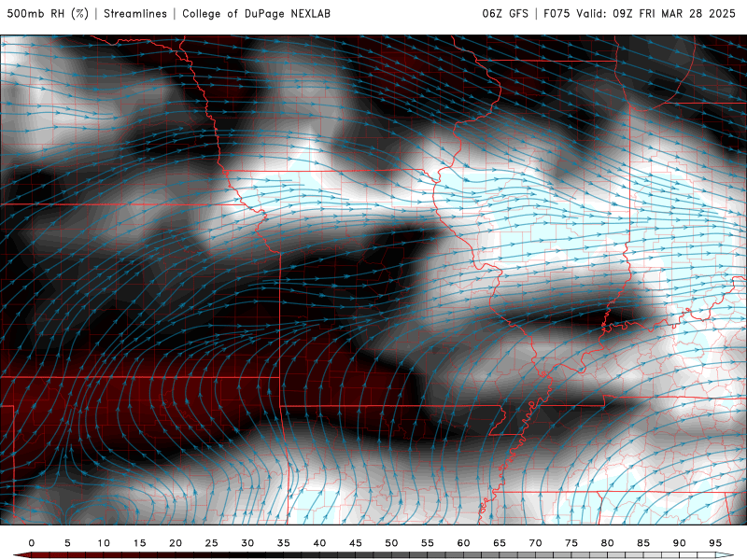Select the 30 label on the color scale
This screenshot has height=560, width=747.
pos(247,543)
